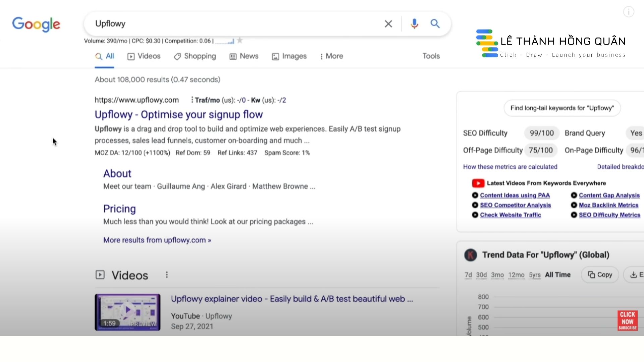This screenshot has height=362, width=644.
Task: Click the YouTube icon beside Latest Videos heading
Action: (x=478, y=183)
